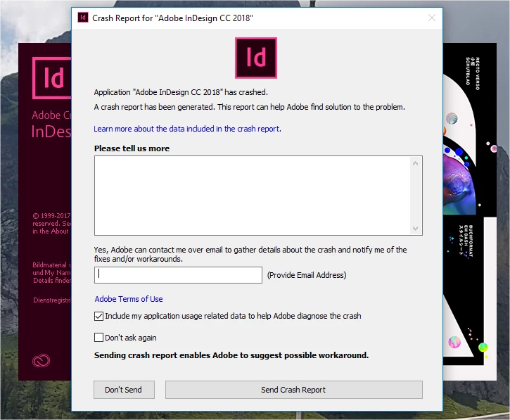Uncheck Include my application usage related data

pyautogui.click(x=99, y=316)
